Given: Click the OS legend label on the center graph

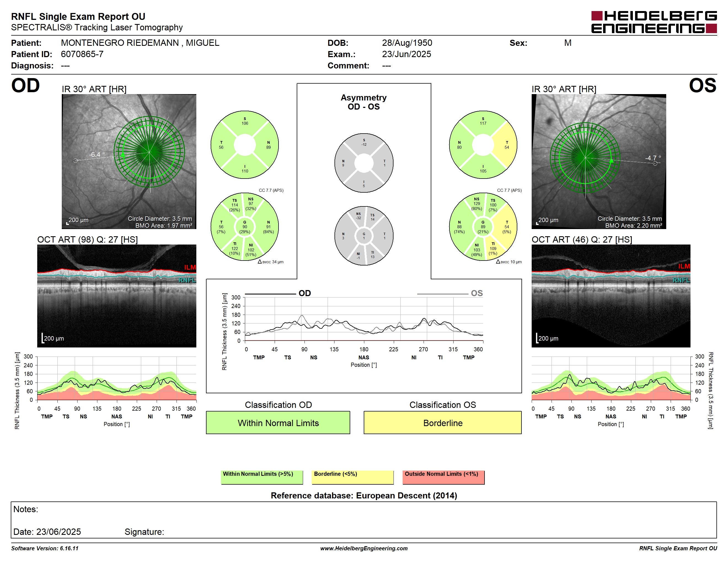Looking at the screenshot, I should point(477,293).
